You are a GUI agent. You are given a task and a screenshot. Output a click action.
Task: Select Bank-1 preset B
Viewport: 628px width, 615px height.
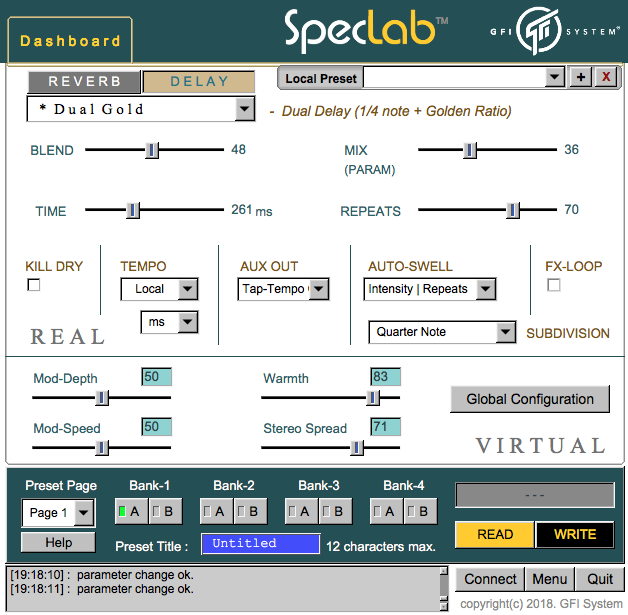coord(165,511)
